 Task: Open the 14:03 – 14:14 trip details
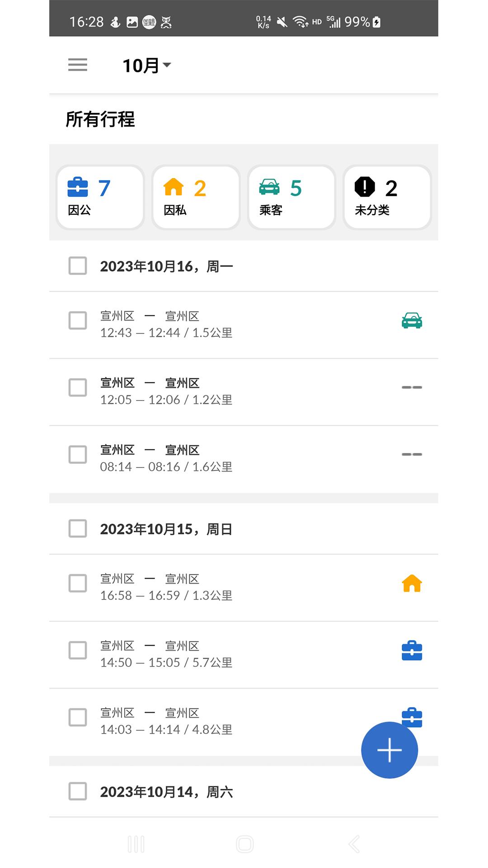pyautogui.click(x=203, y=721)
